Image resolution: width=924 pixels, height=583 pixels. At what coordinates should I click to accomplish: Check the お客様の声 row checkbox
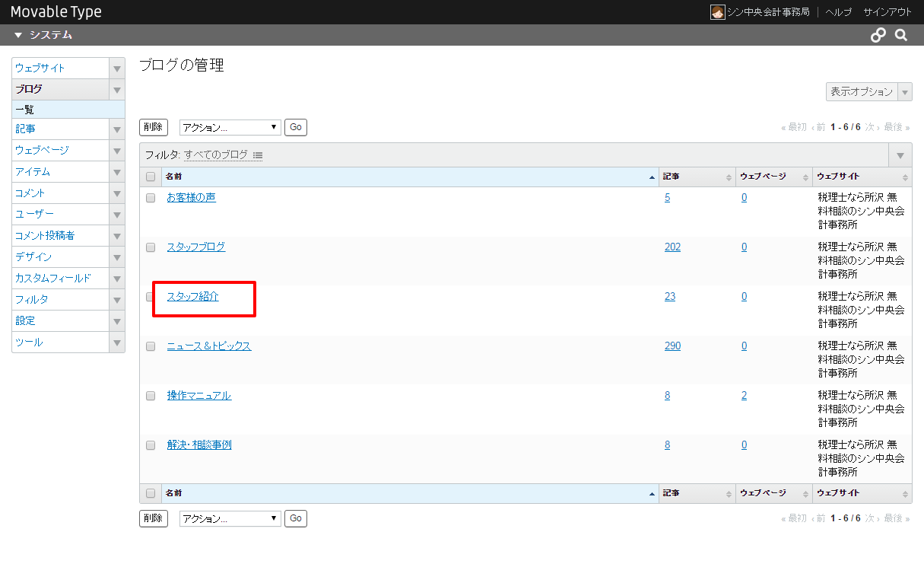(151, 198)
